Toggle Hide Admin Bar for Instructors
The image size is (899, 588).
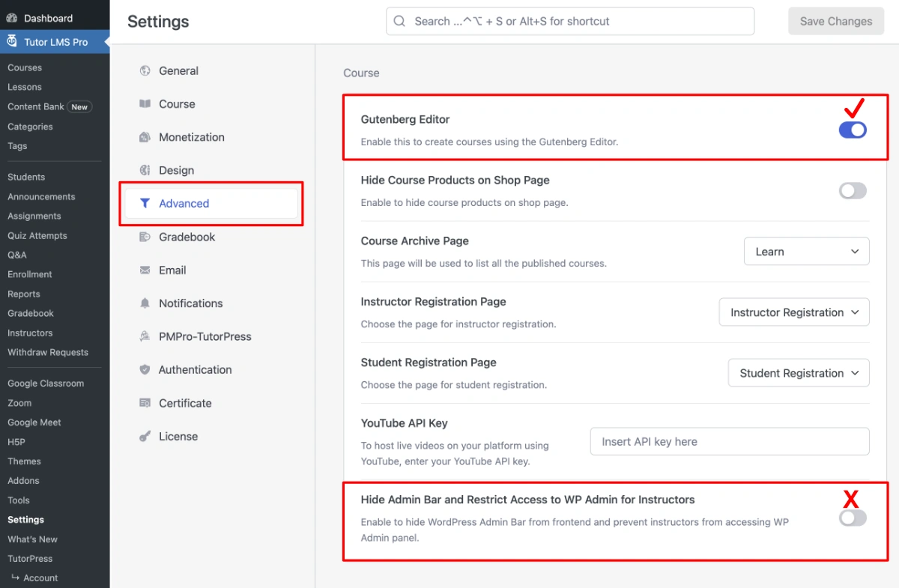pos(852,518)
